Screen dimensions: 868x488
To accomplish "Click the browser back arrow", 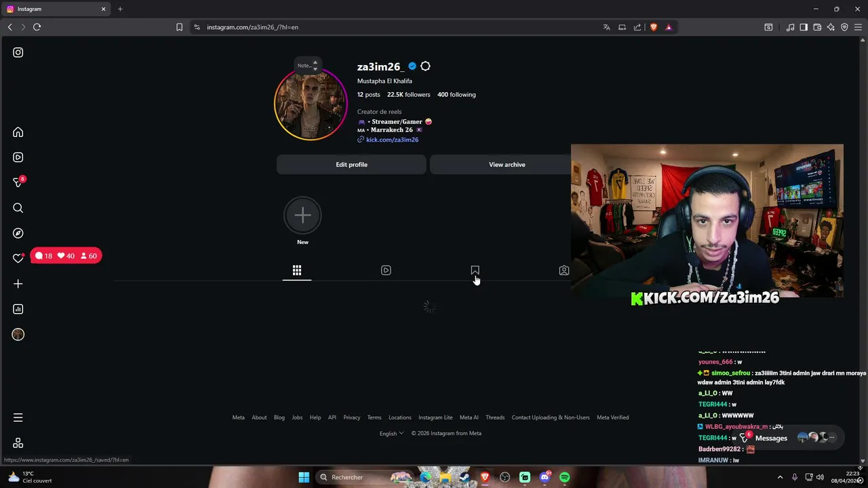I will click(x=9, y=27).
